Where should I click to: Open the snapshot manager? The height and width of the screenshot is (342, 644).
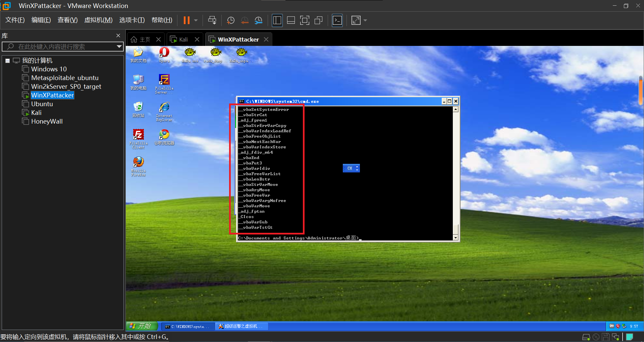point(259,20)
